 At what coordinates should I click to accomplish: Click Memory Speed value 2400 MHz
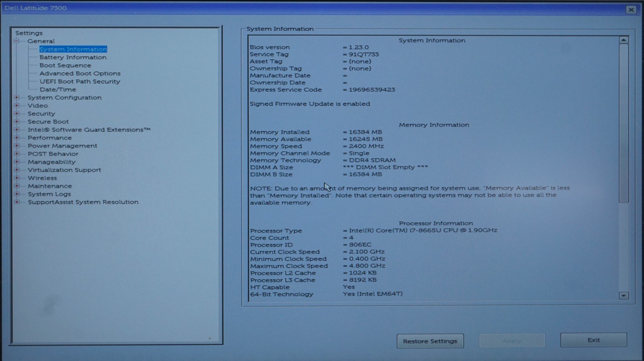coord(366,146)
